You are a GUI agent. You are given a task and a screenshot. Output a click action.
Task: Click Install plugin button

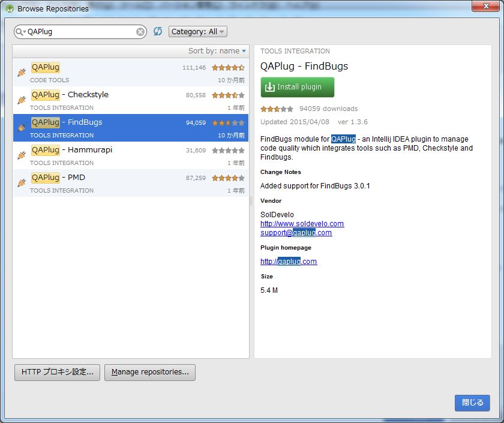coord(298,87)
